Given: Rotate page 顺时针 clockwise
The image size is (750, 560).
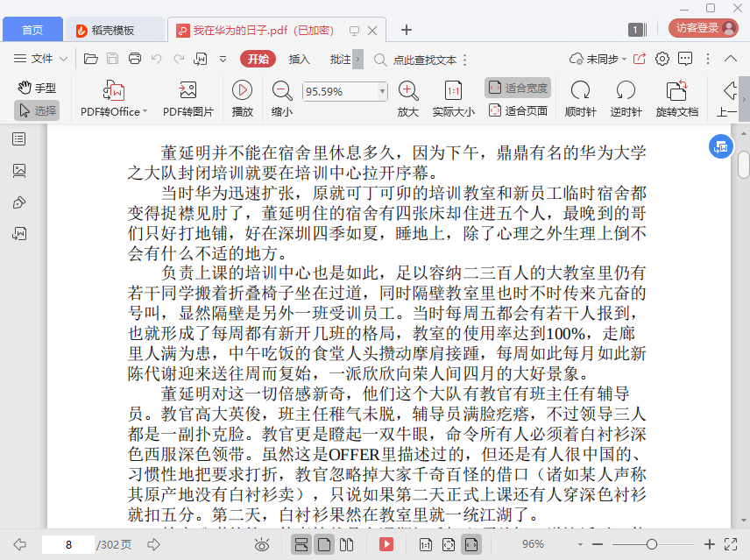Looking at the screenshot, I should pos(580,98).
